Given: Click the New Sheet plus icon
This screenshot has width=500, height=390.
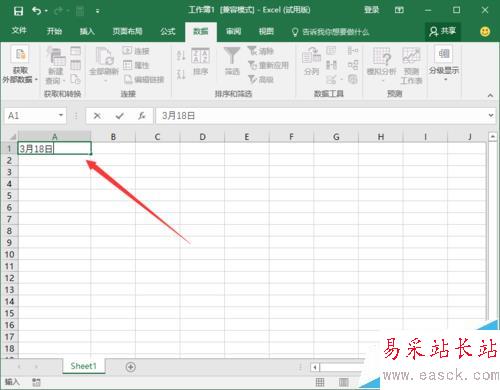Looking at the screenshot, I should tap(131, 367).
